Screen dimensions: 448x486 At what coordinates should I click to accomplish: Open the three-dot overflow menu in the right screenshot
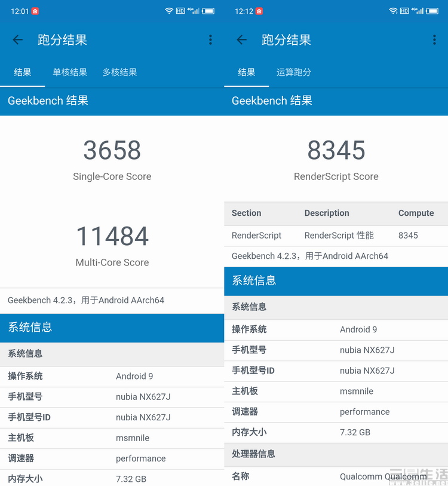[x=434, y=39]
